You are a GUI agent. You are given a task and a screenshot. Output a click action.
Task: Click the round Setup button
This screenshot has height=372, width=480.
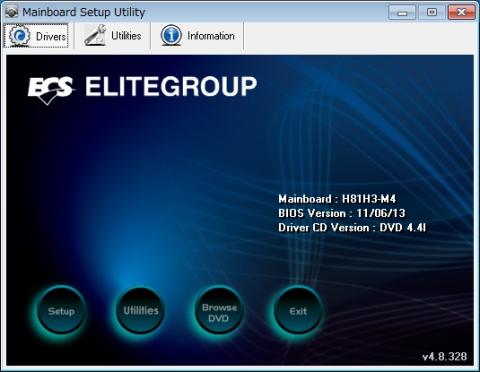pyautogui.click(x=61, y=311)
